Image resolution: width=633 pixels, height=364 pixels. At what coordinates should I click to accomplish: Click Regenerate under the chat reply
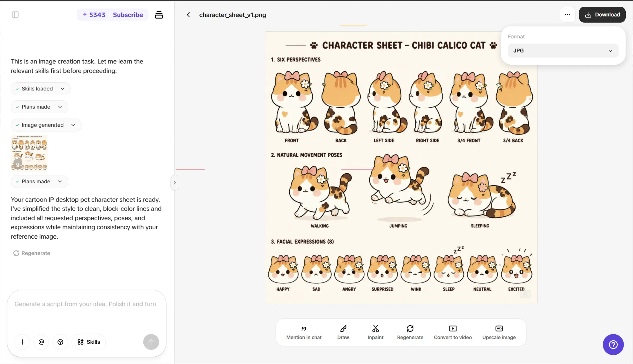pyautogui.click(x=32, y=253)
